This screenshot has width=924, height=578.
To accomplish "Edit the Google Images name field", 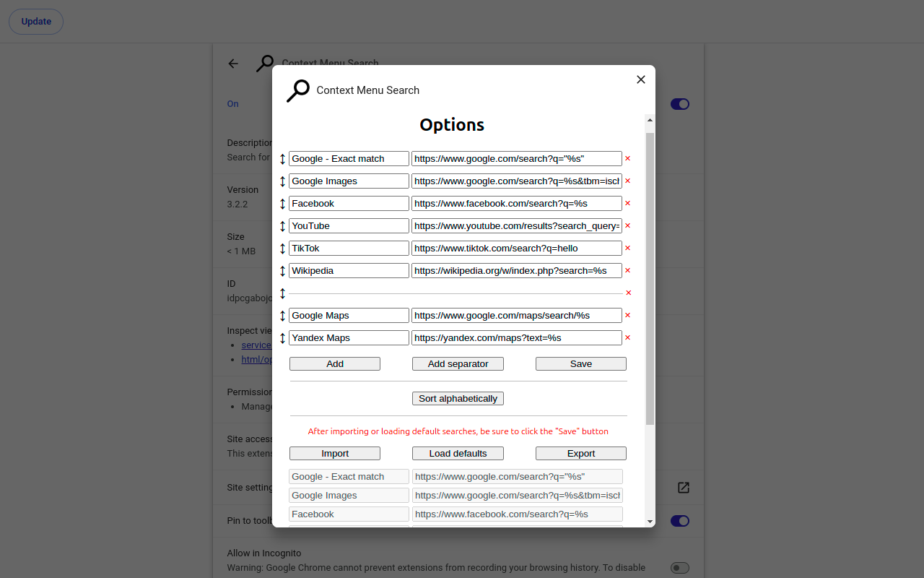I will (x=349, y=181).
